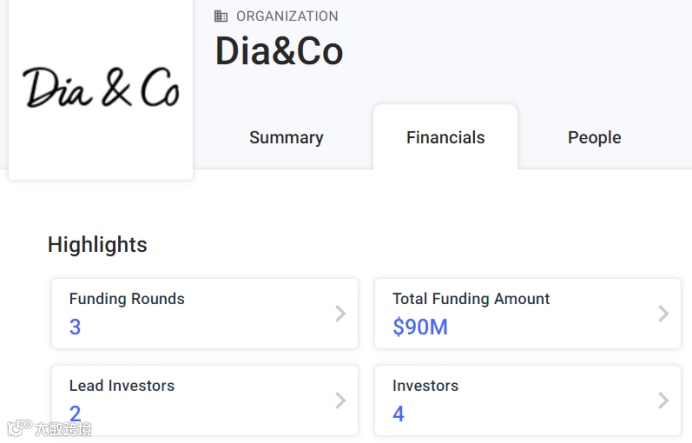Expand Lead Investors using its chevron arrow
692x443 pixels.
tap(340, 400)
